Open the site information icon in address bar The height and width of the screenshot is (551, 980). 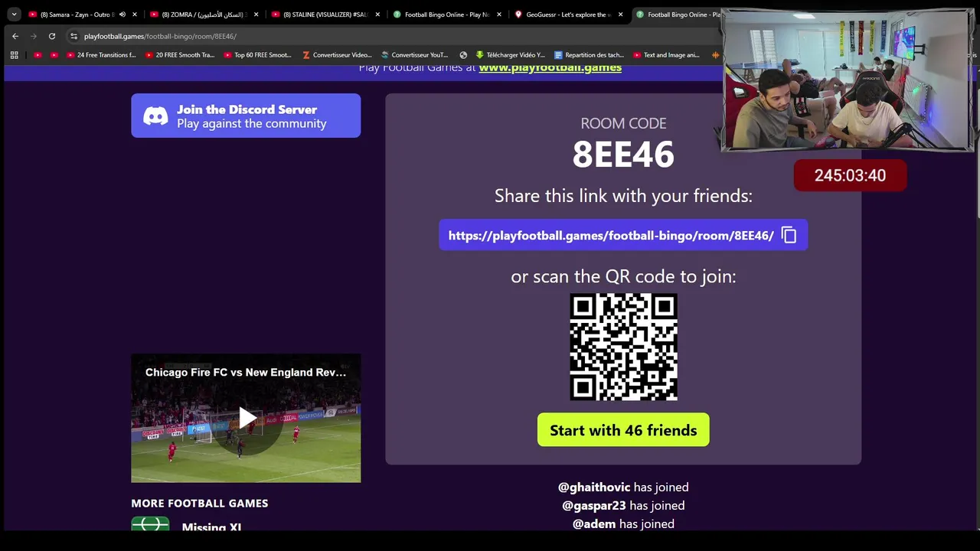pos(73,36)
